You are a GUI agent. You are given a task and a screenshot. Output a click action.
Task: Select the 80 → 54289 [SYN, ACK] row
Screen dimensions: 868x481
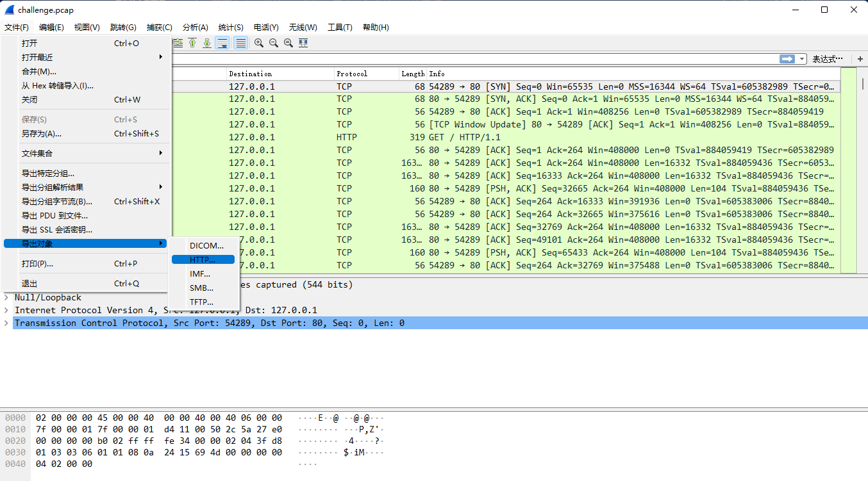point(505,99)
